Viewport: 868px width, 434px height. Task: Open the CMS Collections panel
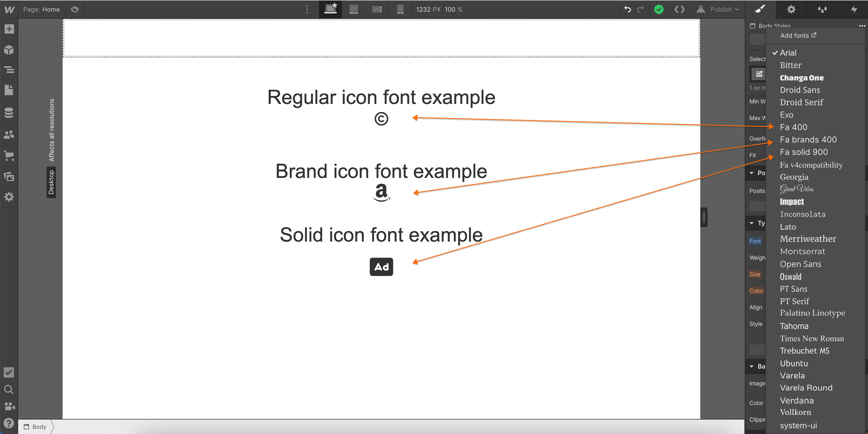pos(9,113)
